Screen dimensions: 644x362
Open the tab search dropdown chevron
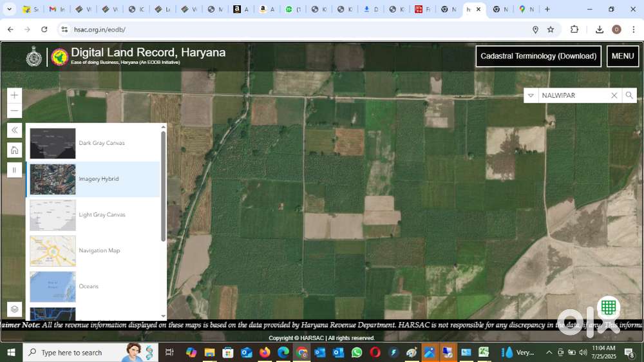[x=9, y=9]
